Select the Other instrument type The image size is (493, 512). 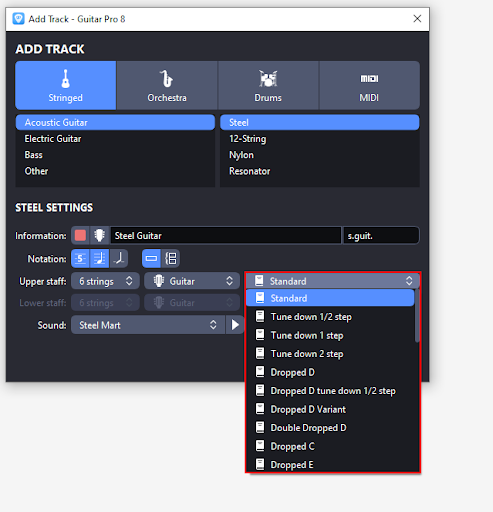[115, 171]
